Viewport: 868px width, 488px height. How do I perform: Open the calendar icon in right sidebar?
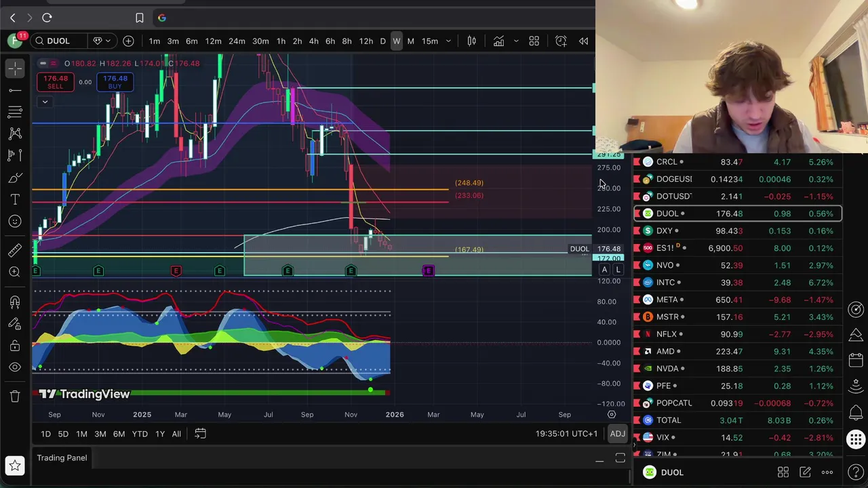point(856,360)
